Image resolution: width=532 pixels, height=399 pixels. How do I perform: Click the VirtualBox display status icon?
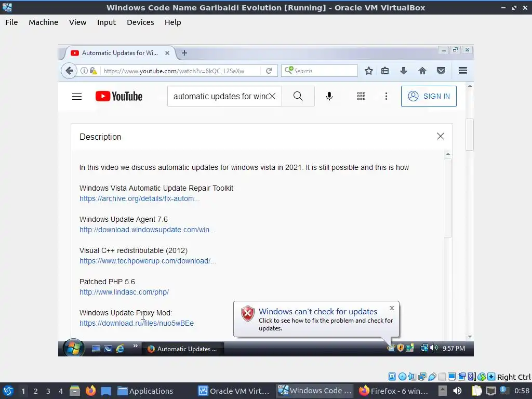[x=451, y=377]
